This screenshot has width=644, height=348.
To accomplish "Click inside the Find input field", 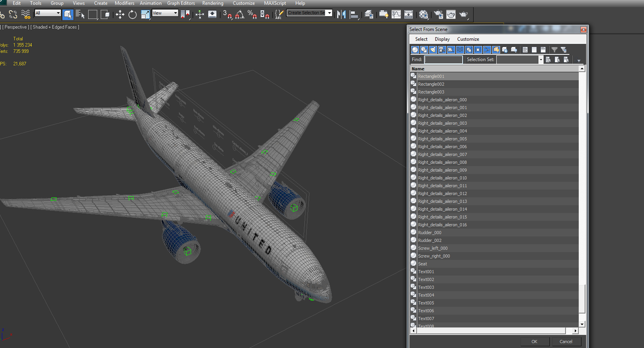I will point(443,60).
